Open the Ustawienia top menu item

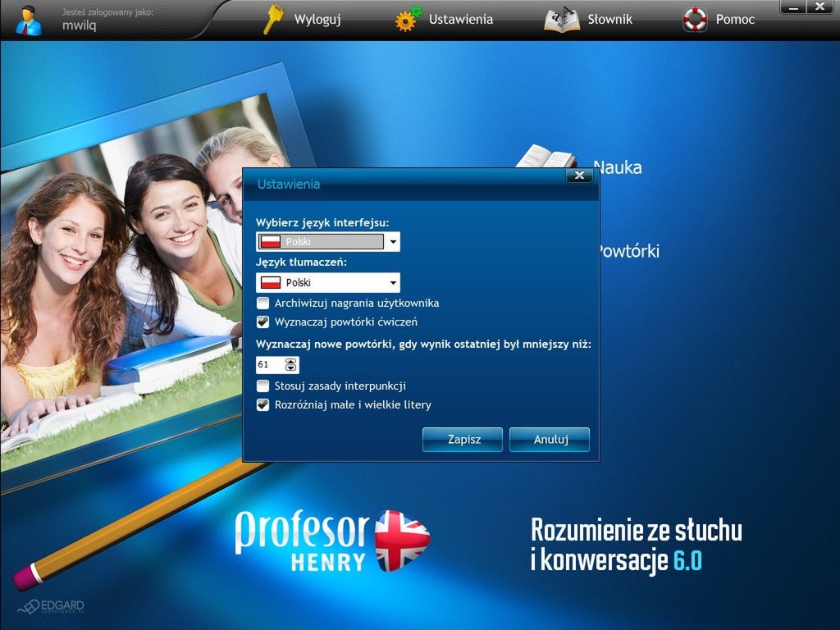click(x=461, y=20)
